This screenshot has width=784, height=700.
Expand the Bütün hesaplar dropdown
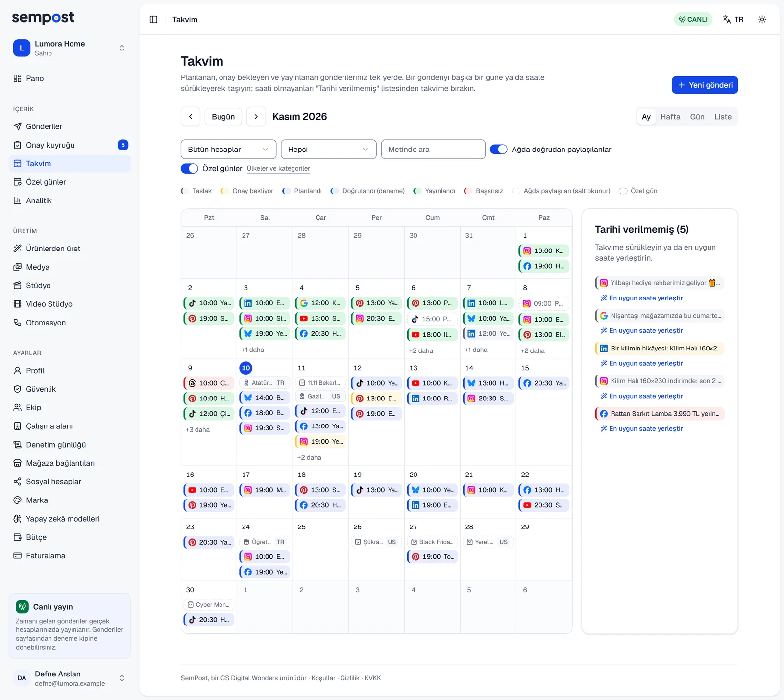[x=228, y=150]
